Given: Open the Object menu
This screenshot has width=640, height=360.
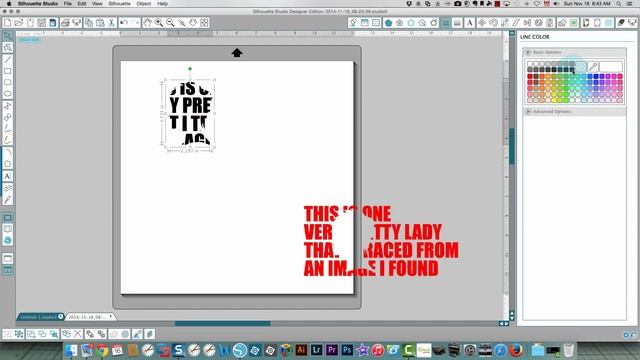Looking at the screenshot, I should click(144, 4).
